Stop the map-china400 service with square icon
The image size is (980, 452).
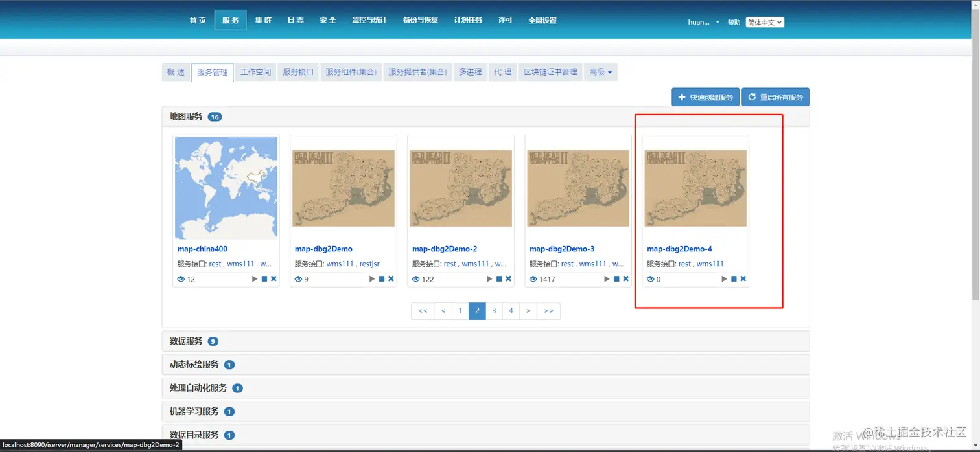click(264, 279)
